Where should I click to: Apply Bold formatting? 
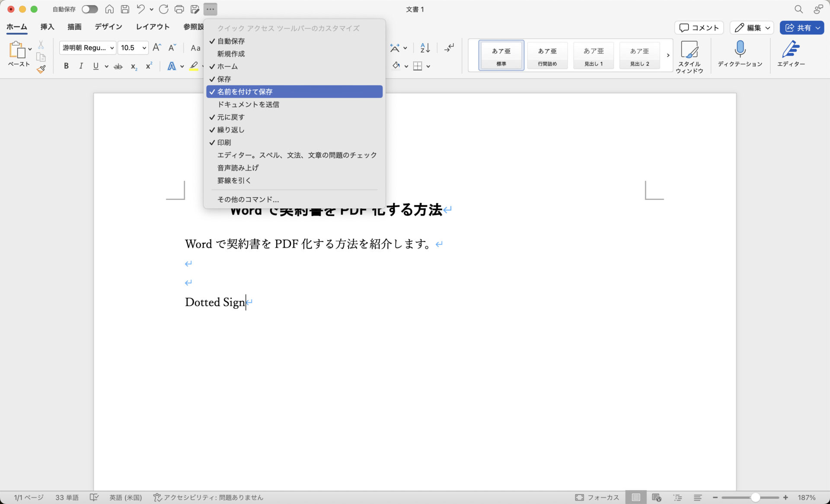tap(66, 66)
